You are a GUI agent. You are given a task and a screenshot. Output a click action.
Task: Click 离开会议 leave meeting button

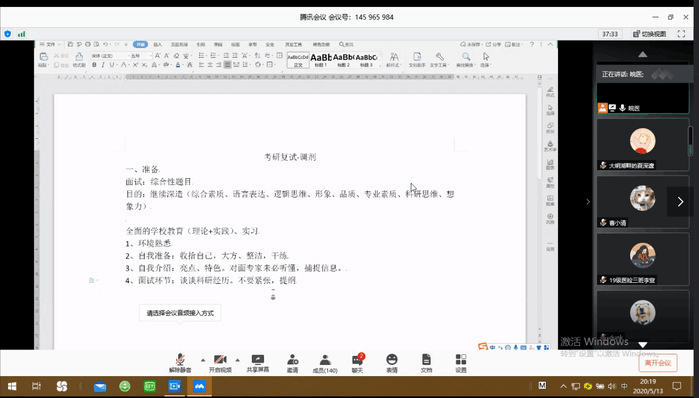[x=658, y=363]
